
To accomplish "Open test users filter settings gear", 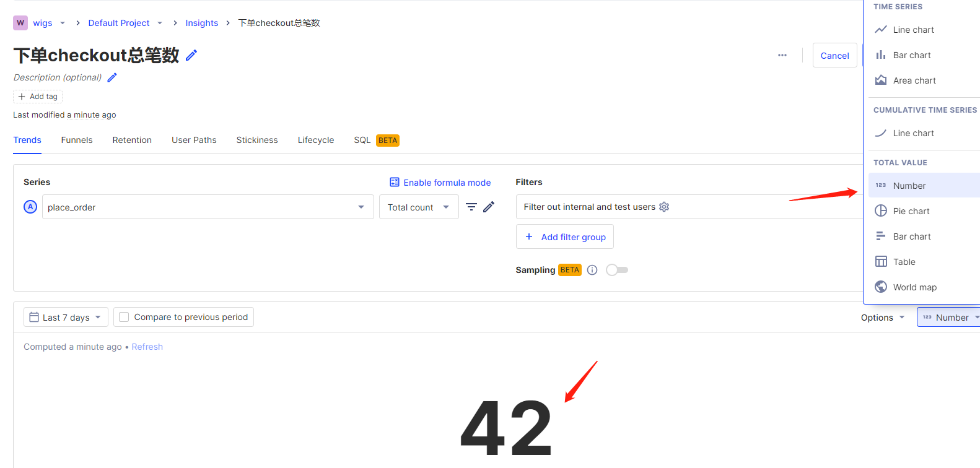I will point(664,207).
